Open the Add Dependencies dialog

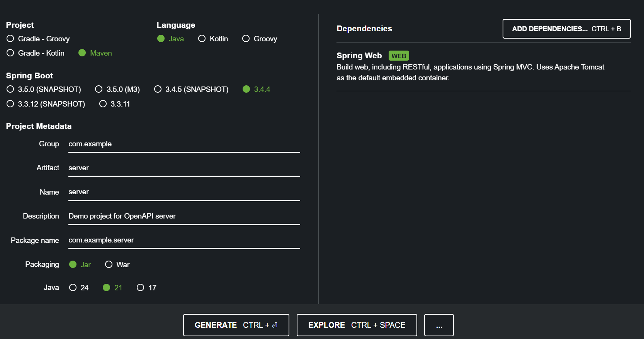click(x=566, y=29)
